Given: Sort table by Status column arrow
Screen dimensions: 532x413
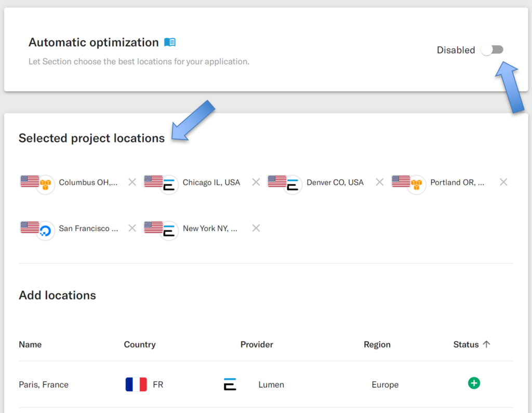Looking at the screenshot, I should [x=486, y=344].
